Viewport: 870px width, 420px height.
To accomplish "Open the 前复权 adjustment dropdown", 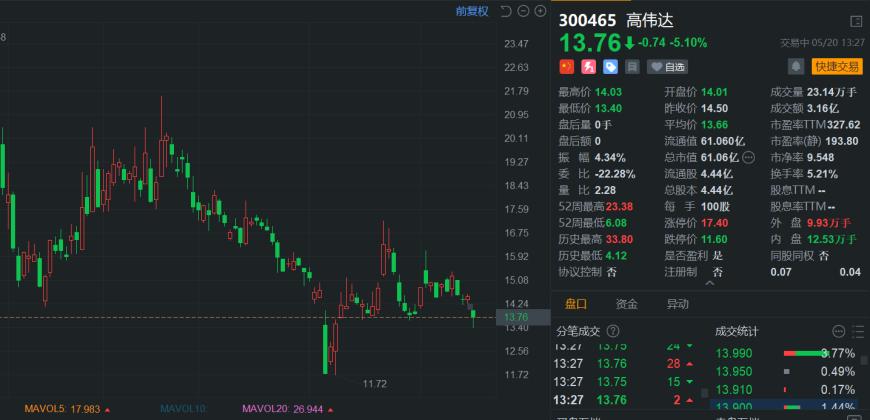I will [472, 12].
